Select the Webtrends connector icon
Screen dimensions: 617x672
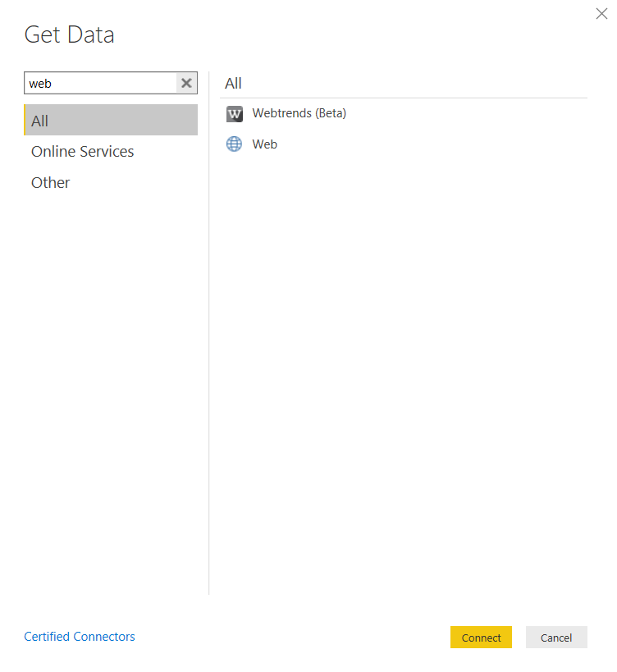tap(235, 114)
